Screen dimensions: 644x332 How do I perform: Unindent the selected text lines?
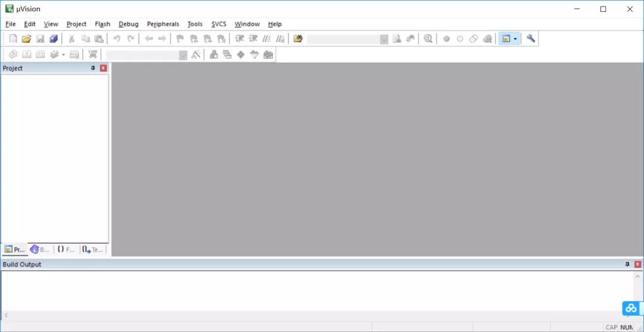pyautogui.click(x=253, y=39)
